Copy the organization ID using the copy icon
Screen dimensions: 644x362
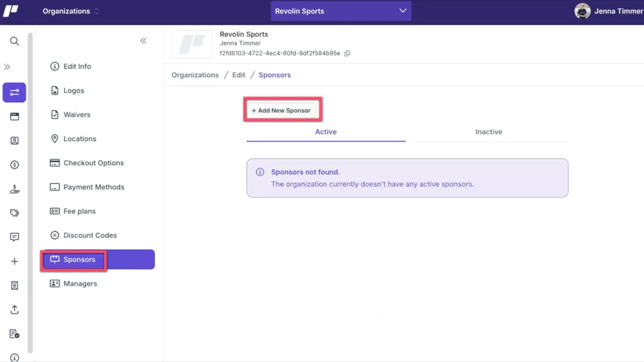point(347,53)
